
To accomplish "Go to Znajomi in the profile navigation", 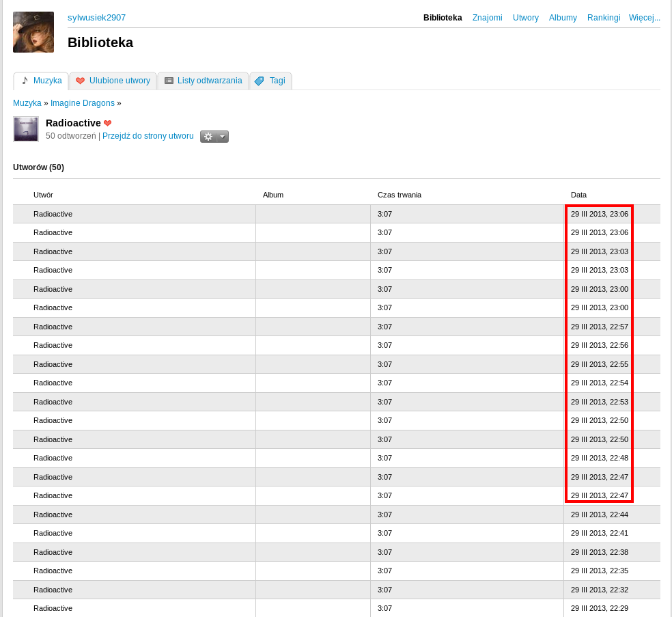I will click(x=488, y=18).
